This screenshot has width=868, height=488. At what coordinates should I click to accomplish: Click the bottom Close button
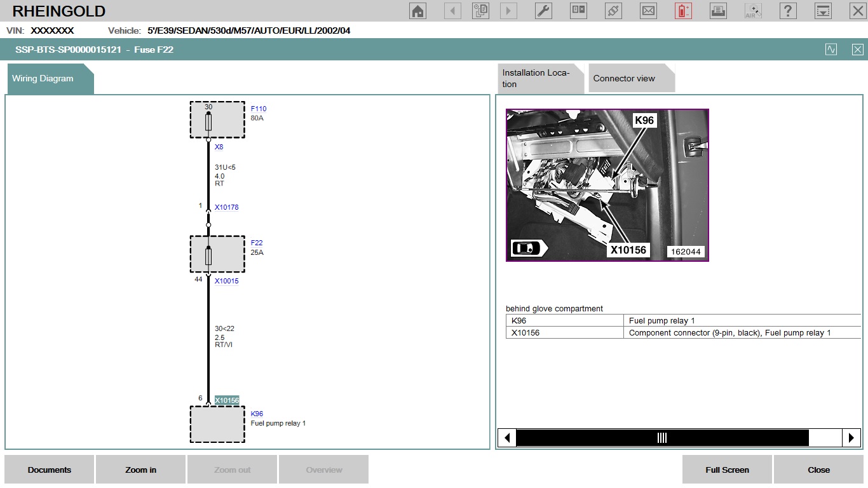click(x=818, y=470)
